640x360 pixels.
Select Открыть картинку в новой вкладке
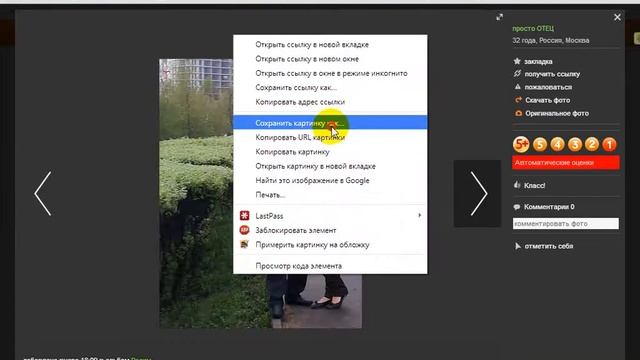click(330, 166)
